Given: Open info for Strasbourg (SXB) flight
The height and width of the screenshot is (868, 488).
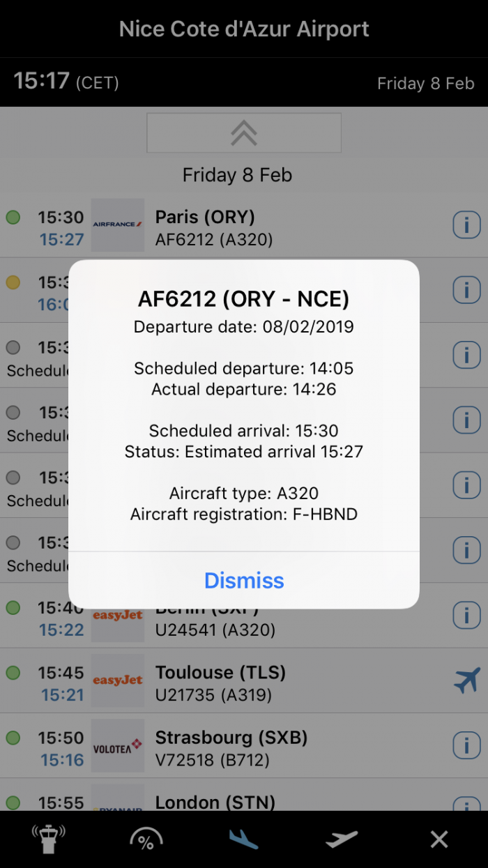Looking at the screenshot, I should pos(466,746).
